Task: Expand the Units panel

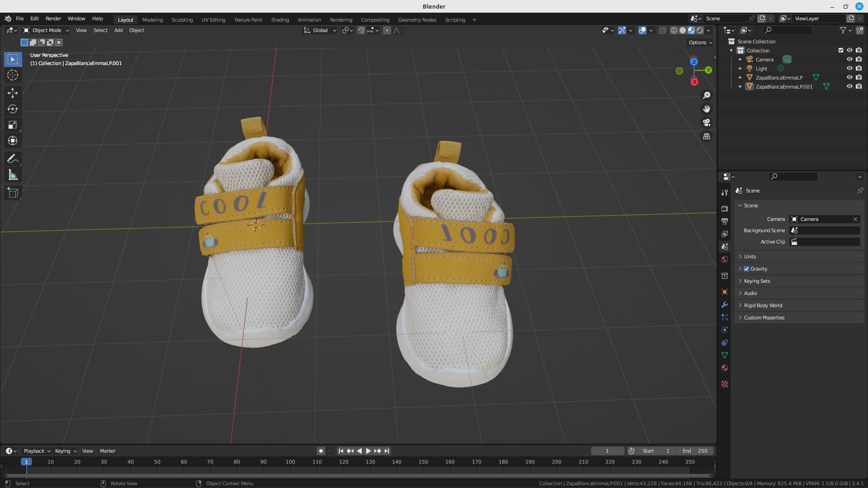Action: (x=750, y=257)
